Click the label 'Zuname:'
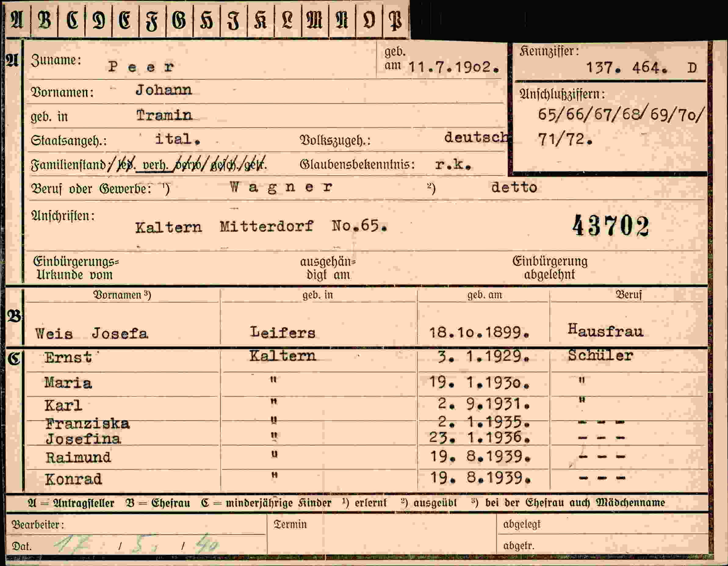Image resolution: width=728 pixels, height=566 pixels. click(x=56, y=60)
